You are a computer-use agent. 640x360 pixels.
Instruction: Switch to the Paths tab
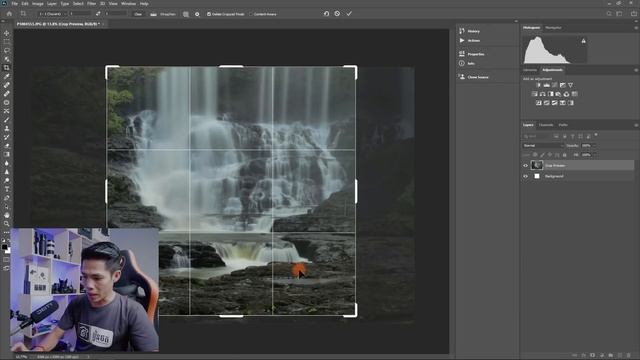click(x=563, y=125)
